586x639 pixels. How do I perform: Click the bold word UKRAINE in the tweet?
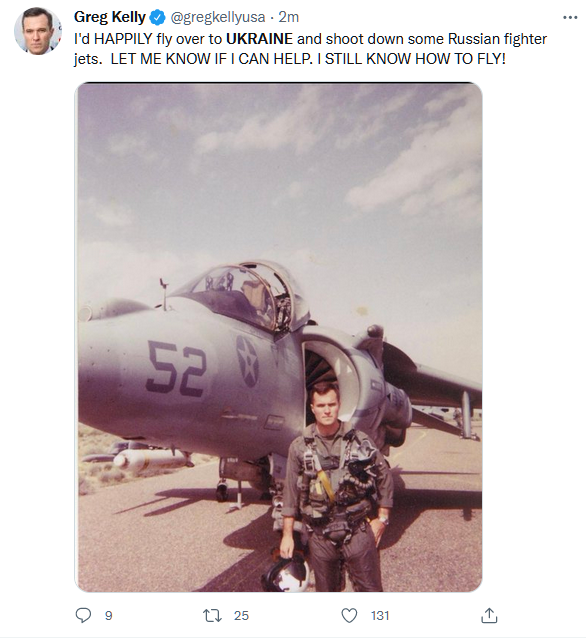click(259, 39)
